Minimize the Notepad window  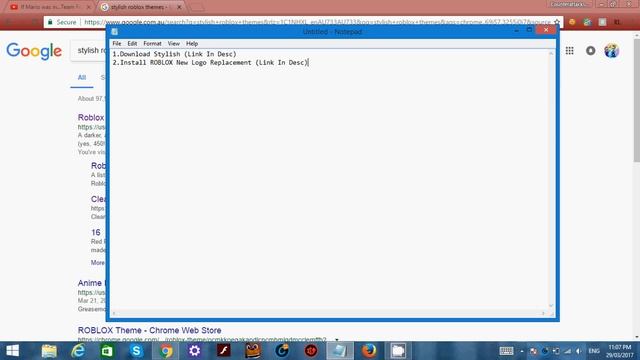coord(517,30)
